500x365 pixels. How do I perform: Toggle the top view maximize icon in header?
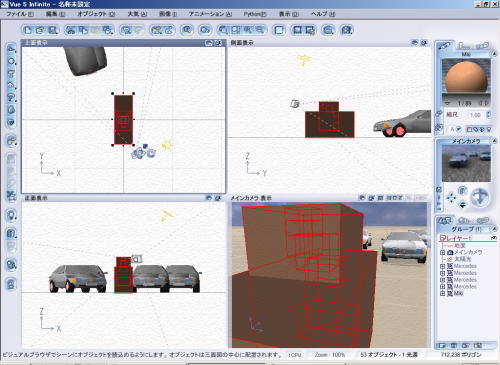[x=209, y=43]
